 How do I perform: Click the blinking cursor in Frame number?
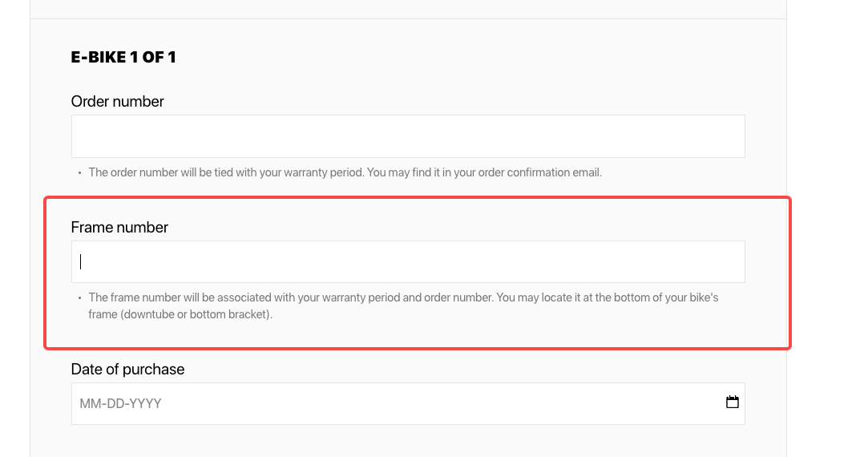[x=81, y=262]
